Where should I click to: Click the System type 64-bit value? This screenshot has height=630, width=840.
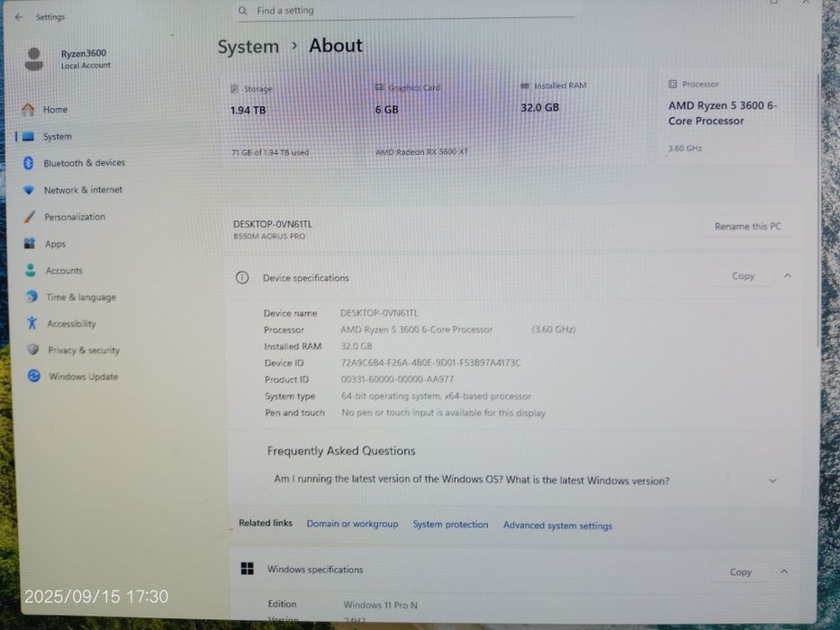[436, 396]
